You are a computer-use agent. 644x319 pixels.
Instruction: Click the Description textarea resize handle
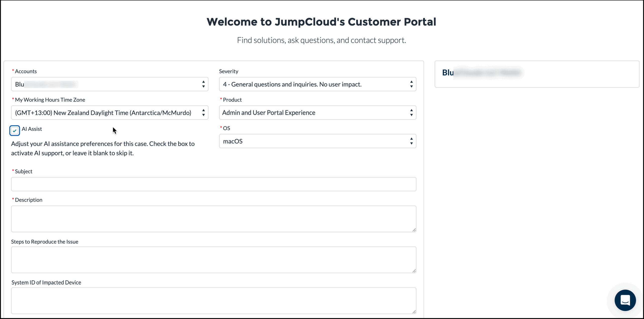point(414,230)
